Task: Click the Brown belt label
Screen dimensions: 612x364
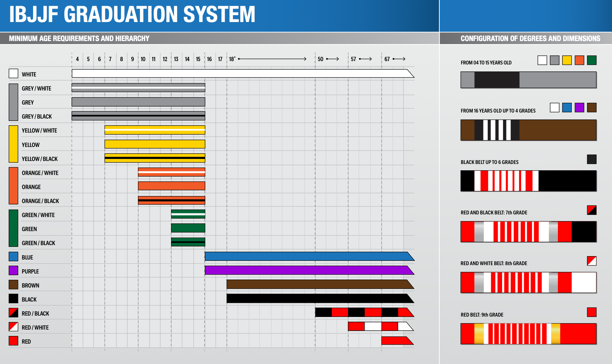Action: (x=30, y=286)
